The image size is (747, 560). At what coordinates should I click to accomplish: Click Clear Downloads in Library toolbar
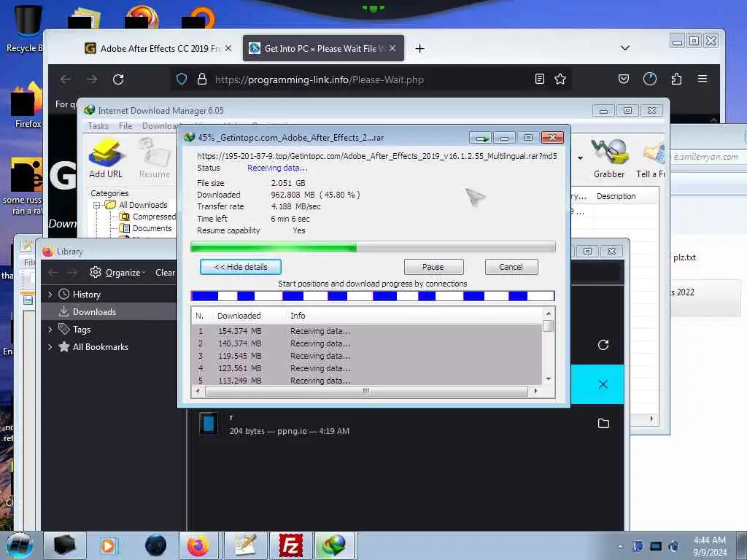(165, 273)
